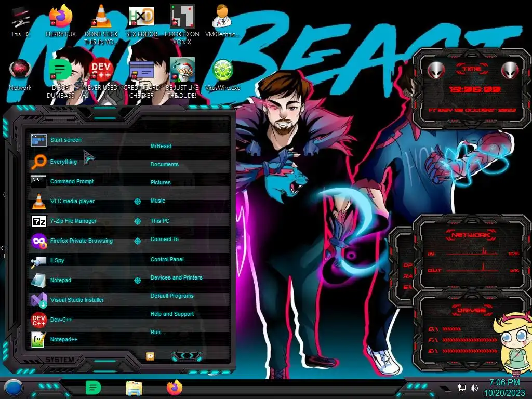This screenshot has width=532, height=399.
Task: Open the NEVER USED! Dev-C++ shortcut
Action: [101, 75]
